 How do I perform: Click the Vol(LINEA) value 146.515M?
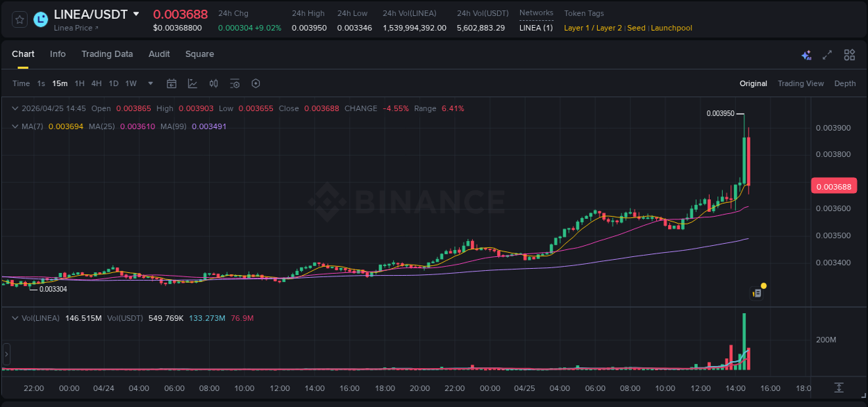83,318
